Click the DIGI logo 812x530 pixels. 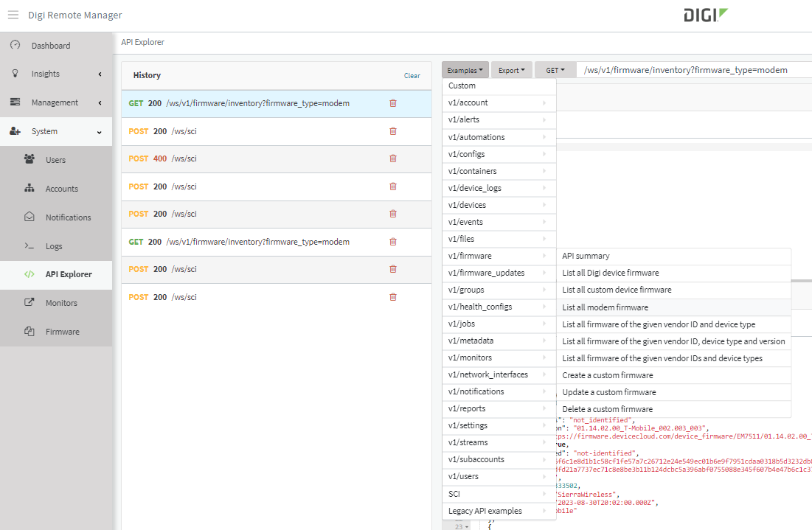click(705, 15)
